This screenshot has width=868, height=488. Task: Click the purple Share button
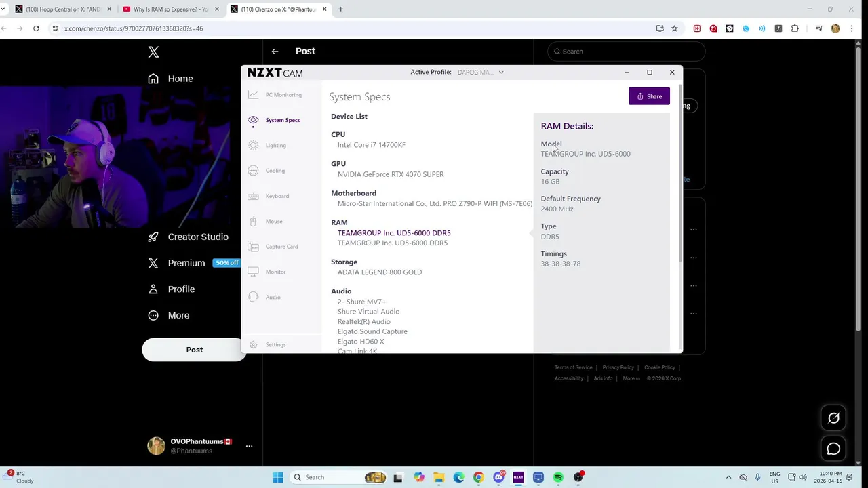pyautogui.click(x=649, y=96)
